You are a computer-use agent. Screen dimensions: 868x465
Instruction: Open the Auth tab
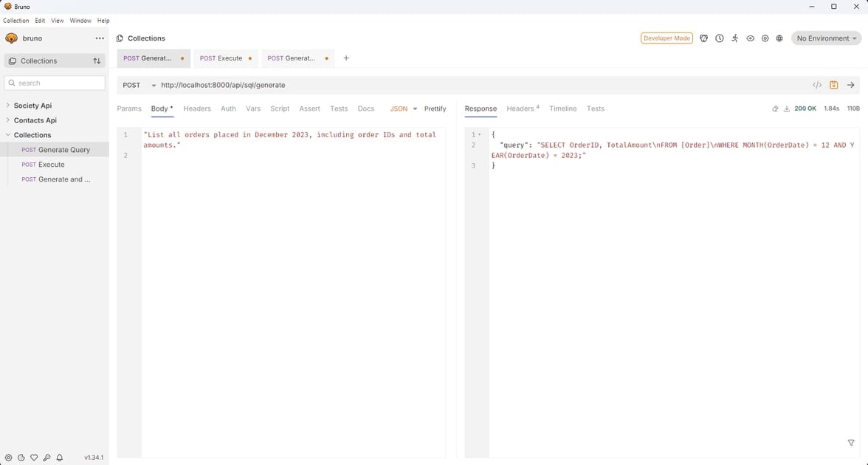228,108
